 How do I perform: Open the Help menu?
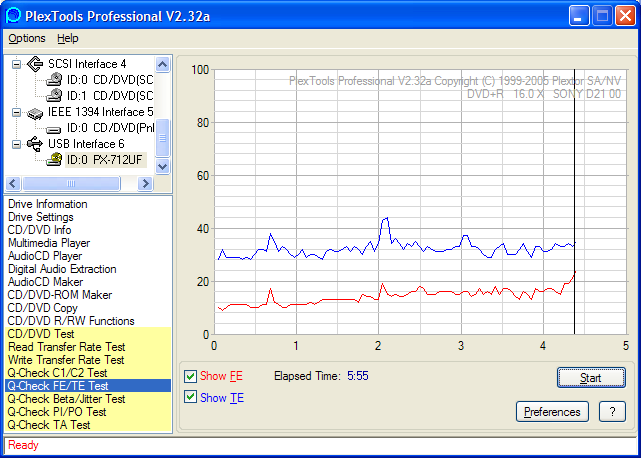(x=67, y=38)
